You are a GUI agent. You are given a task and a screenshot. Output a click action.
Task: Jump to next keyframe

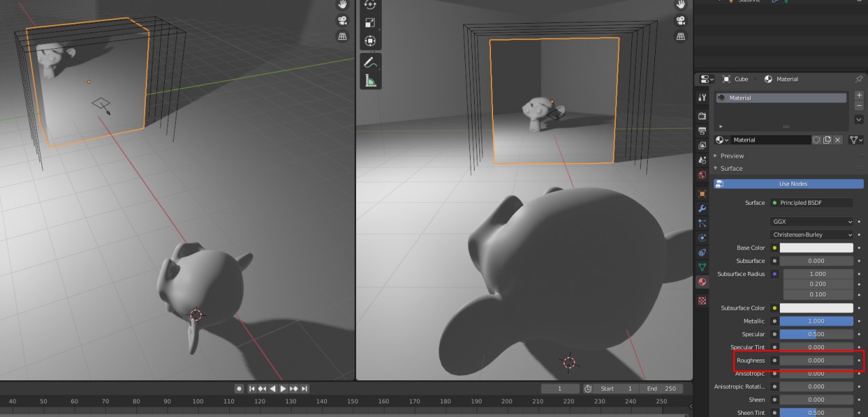click(294, 389)
